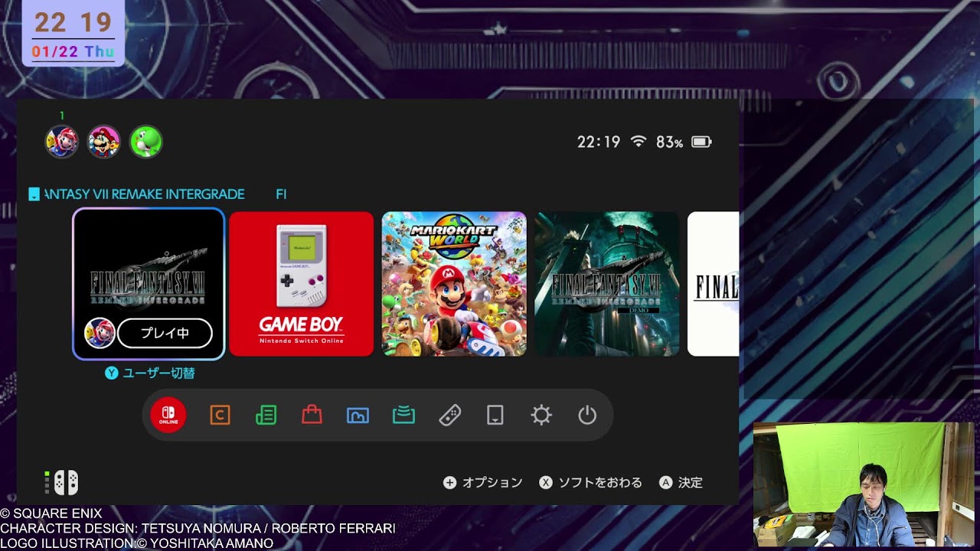The width and height of the screenshot is (980, 551).
Task: Click A 決定 confirm hint
Action: coord(681,483)
